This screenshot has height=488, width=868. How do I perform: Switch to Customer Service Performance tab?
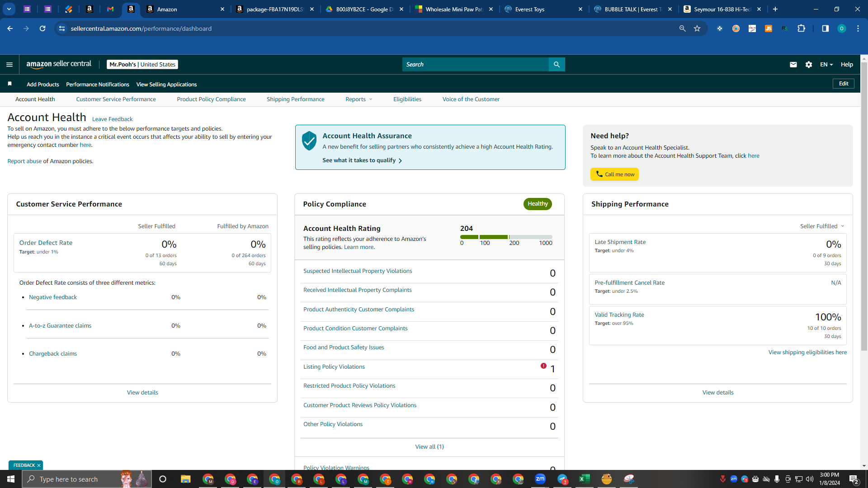pyautogui.click(x=116, y=99)
